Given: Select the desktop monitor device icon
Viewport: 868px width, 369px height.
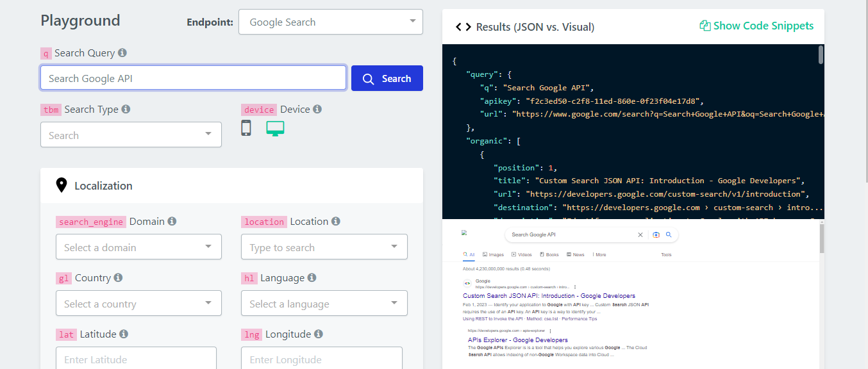Looking at the screenshot, I should click(x=276, y=129).
